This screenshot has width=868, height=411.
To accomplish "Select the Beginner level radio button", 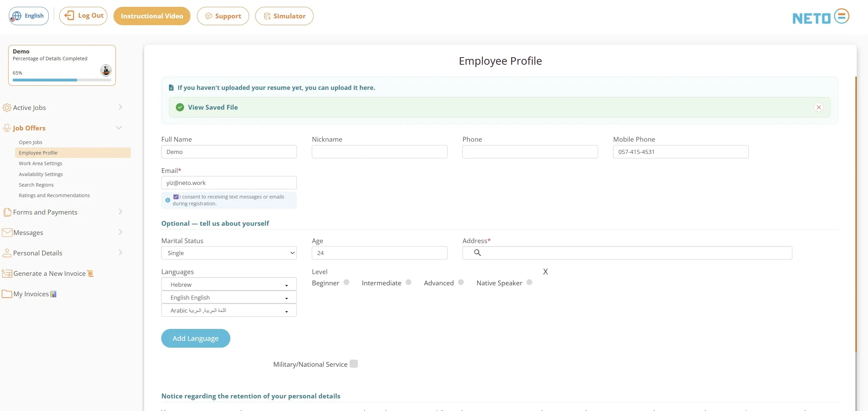I will [347, 282].
